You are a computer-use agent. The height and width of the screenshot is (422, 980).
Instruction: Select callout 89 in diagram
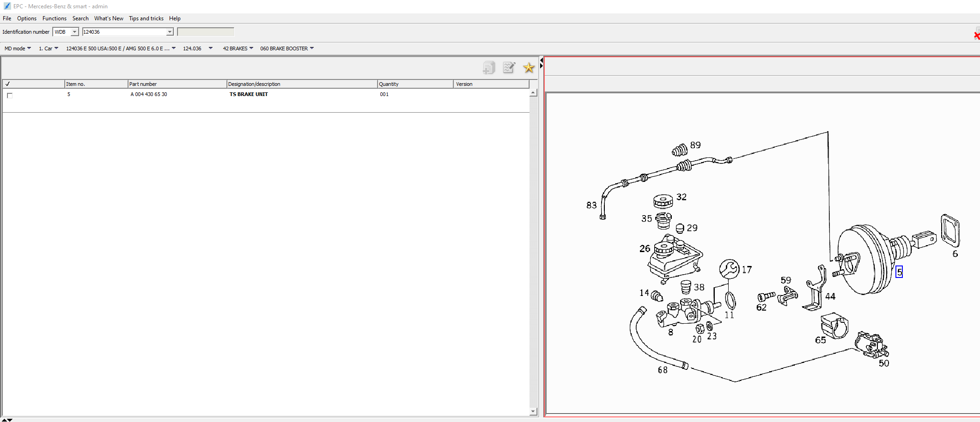pos(695,145)
